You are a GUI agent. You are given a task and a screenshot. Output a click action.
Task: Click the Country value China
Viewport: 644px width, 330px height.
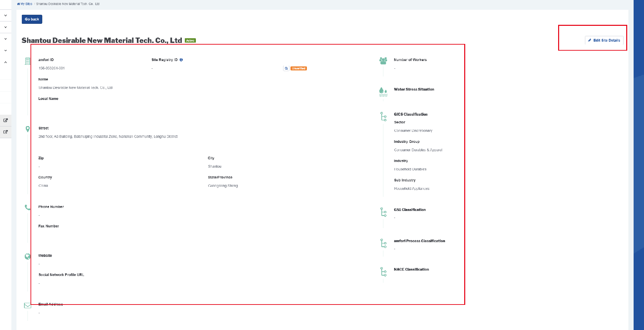click(x=43, y=185)
